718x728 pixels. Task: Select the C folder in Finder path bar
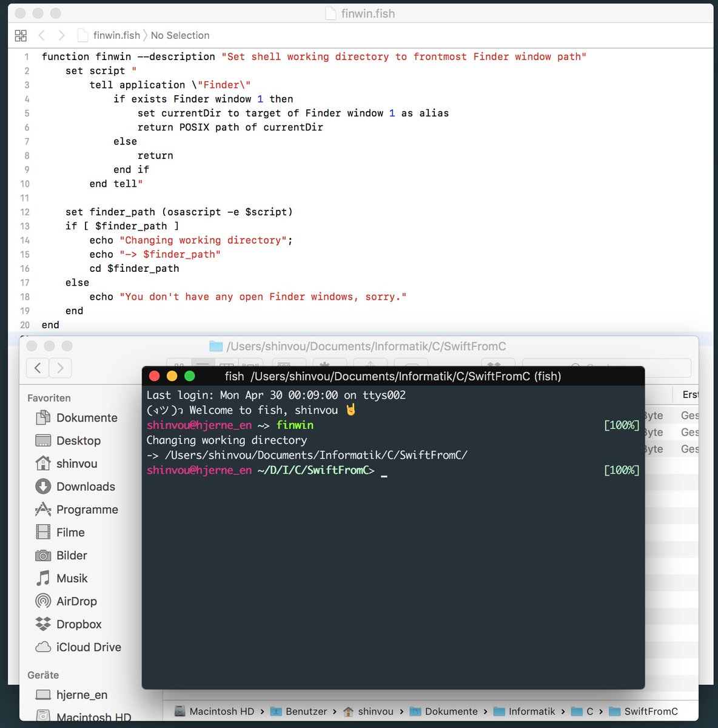click(582, 712)
